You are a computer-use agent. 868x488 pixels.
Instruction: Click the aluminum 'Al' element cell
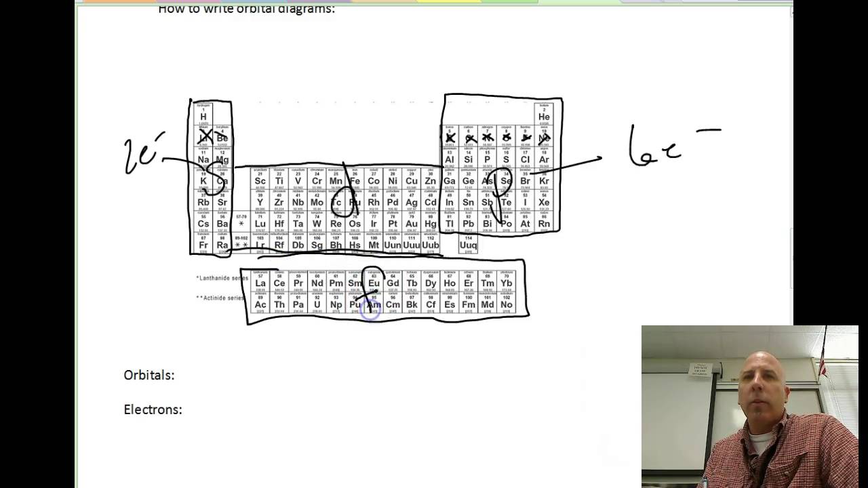[x=450, y=157]
